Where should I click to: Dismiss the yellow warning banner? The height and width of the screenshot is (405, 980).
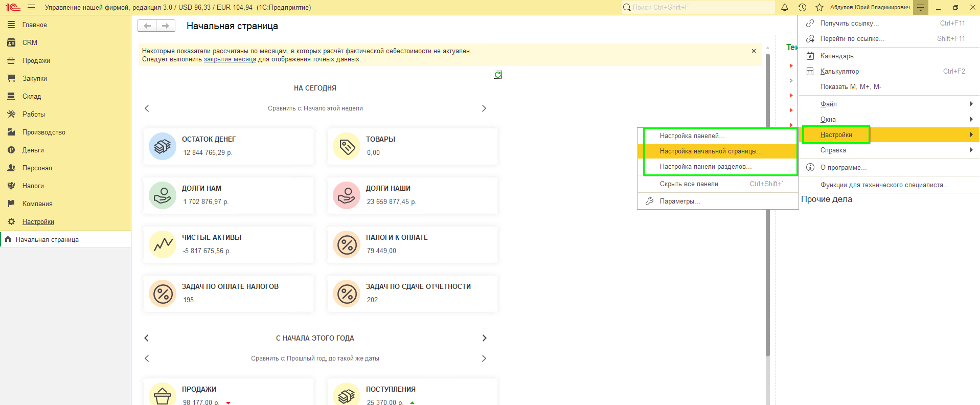pyautogui.click(x=754, y=51)
